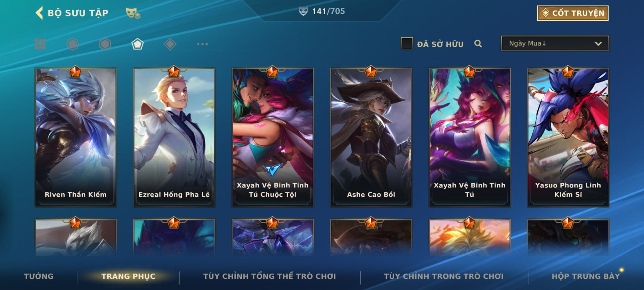Switch to the Tướng tab
Viewport: 644px width, 290px height.
[39, 276]
